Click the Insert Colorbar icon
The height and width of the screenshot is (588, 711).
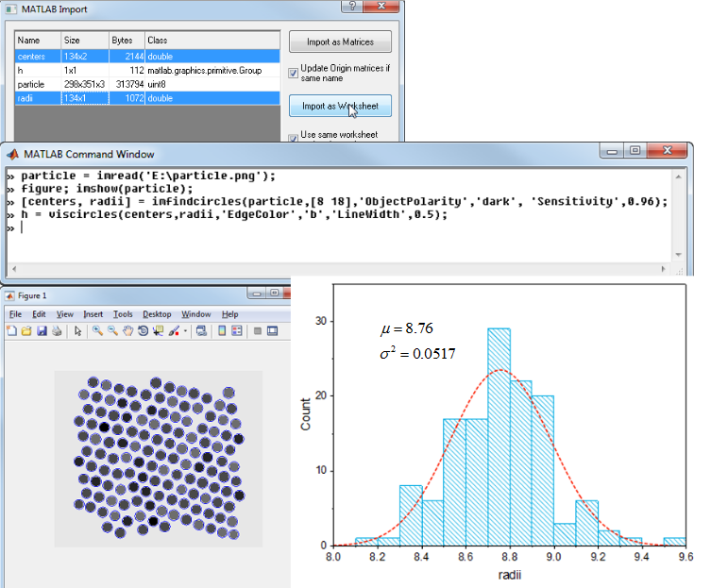222,331
